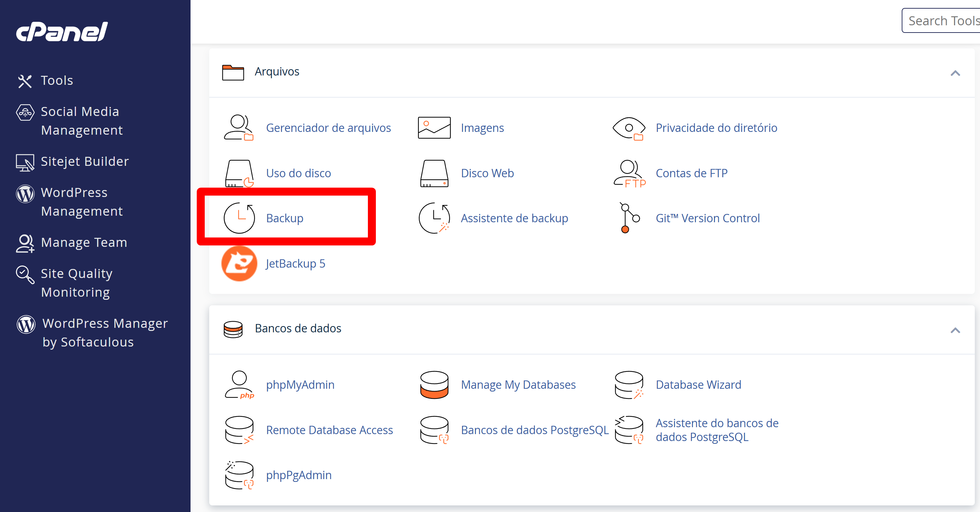The image size is (980, 512).
Task: Open the Manage My Databases icon
Action: 434,384
